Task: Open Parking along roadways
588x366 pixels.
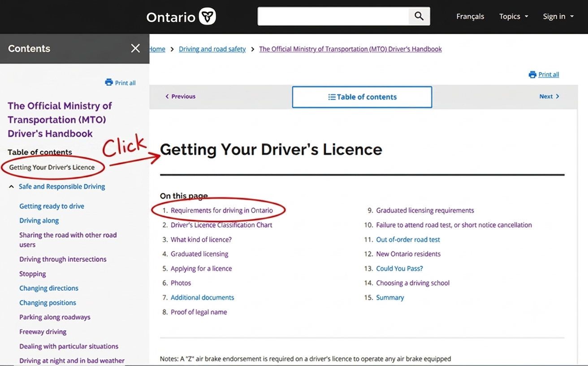Action: pos(55,317)
